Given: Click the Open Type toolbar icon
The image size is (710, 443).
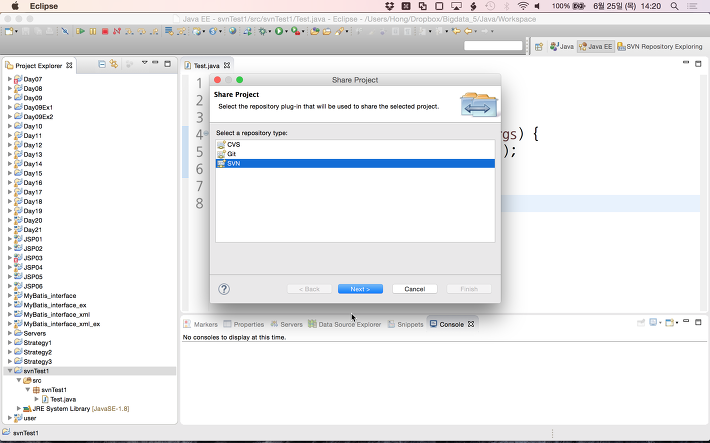Looking at the screenshot, I should [315, 31].
